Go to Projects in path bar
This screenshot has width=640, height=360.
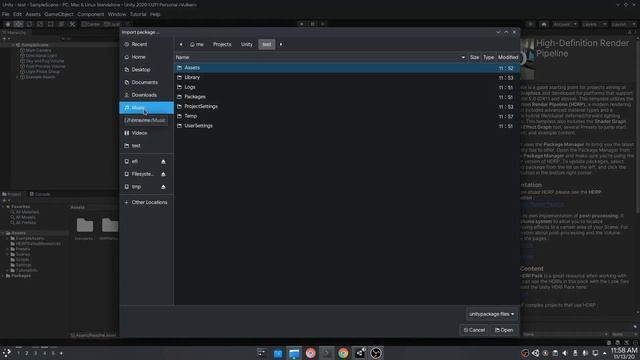click(222, 44)
